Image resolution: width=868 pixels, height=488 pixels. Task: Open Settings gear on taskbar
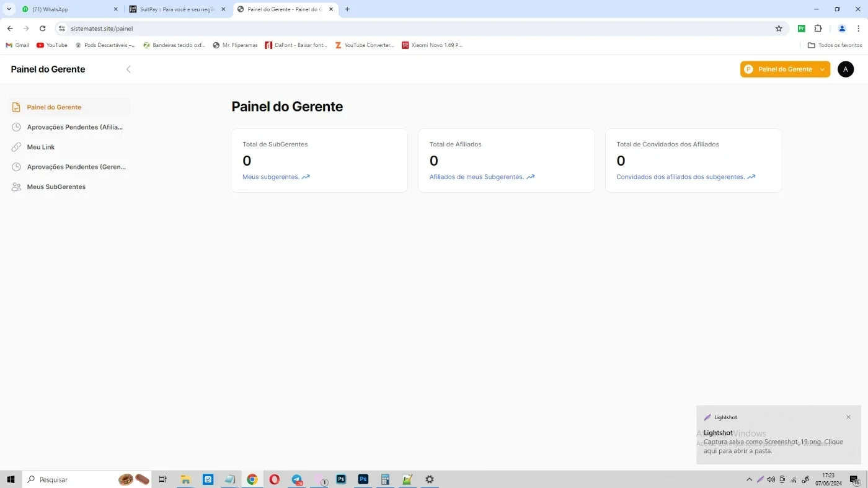430,479
